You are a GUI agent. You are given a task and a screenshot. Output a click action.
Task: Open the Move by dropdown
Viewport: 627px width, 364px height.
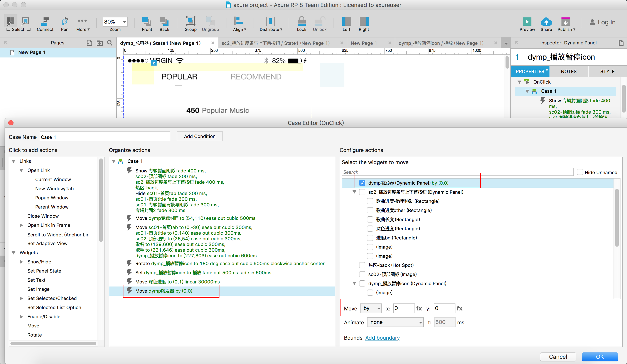(x=371, y=308)
